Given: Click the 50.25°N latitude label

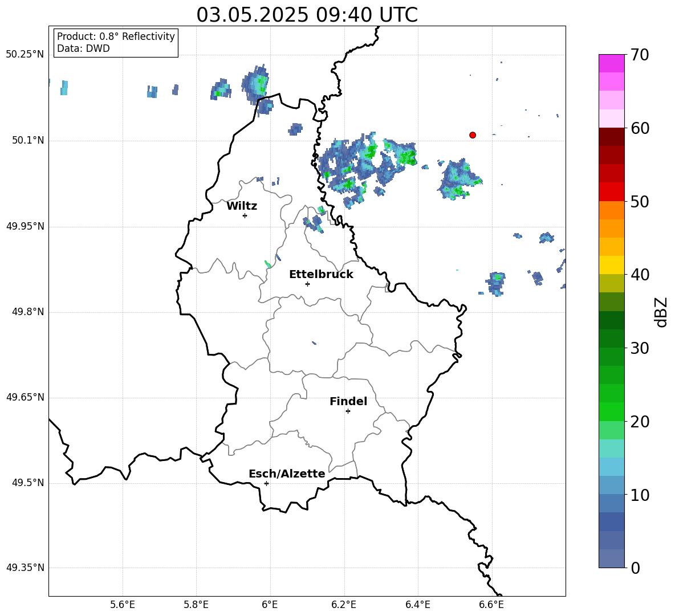Looking at the screenshot, I should 25,55.
